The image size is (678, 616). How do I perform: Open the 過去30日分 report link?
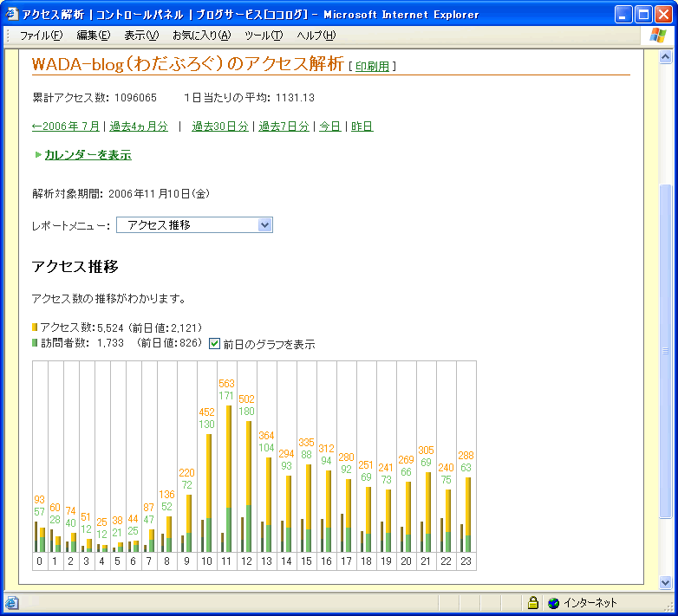219,126
